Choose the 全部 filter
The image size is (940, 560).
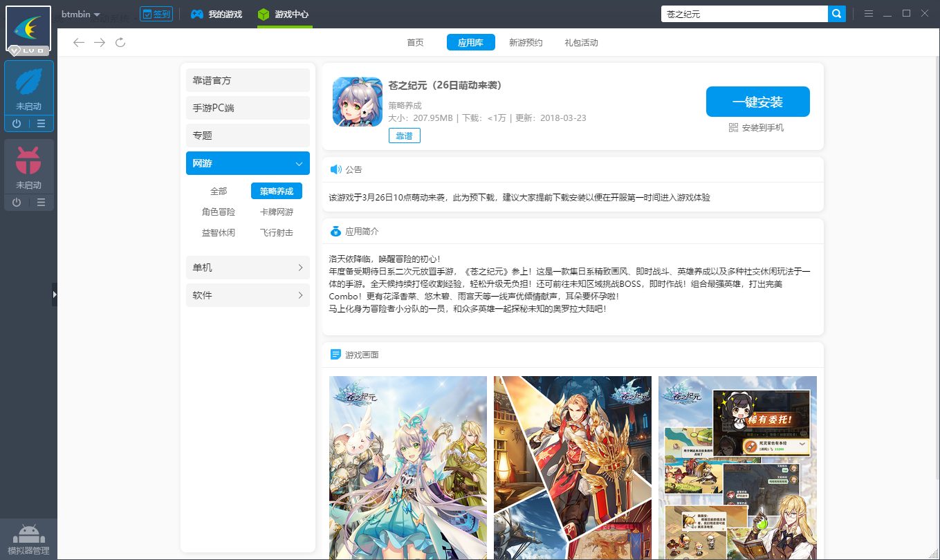tap(219, 192)
